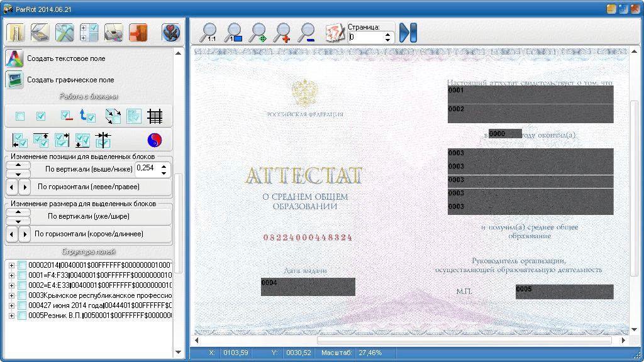
Task: Click the magnifier with green arrows zoom icon
Action: (x=258, y=33)
